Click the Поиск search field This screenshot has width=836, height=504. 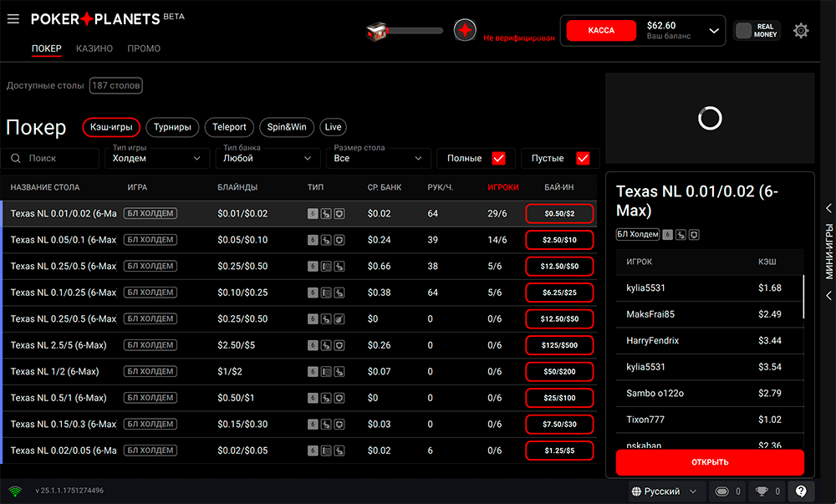(x=50, y=158)
